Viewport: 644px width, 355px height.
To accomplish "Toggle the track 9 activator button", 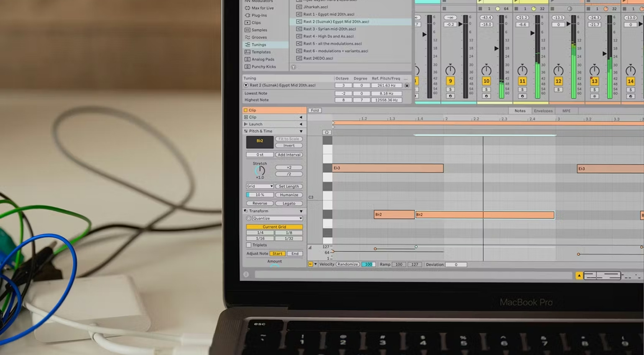I will [450, 81].
